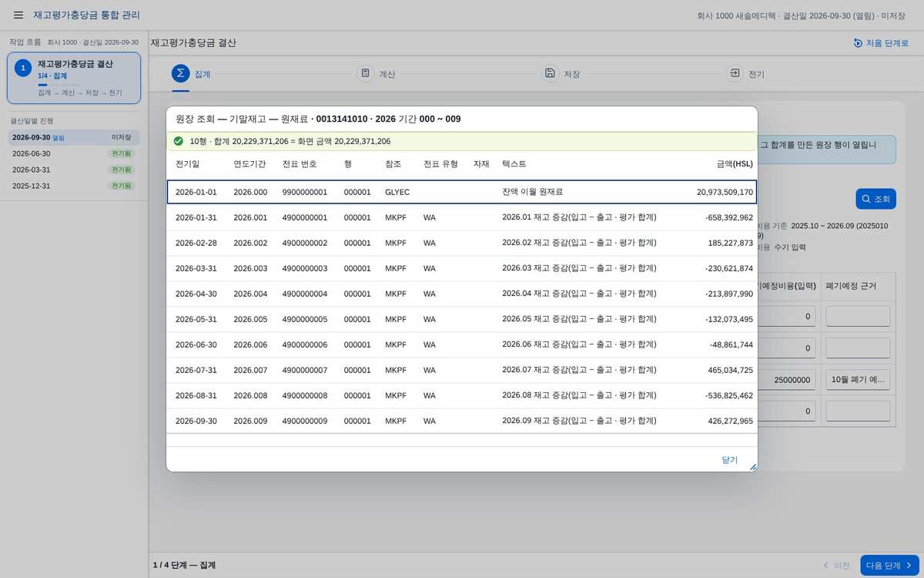The height and width of the screenshot is (578, 924).
Task: Click text 2026.05 재고 증감 row
Action: coord(579,319)
